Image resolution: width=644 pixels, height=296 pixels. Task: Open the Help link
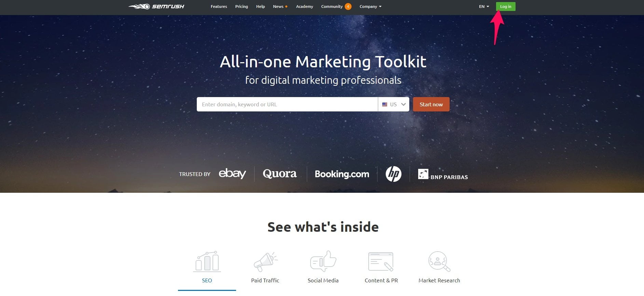pyautogui.click(x=260, y=6)
